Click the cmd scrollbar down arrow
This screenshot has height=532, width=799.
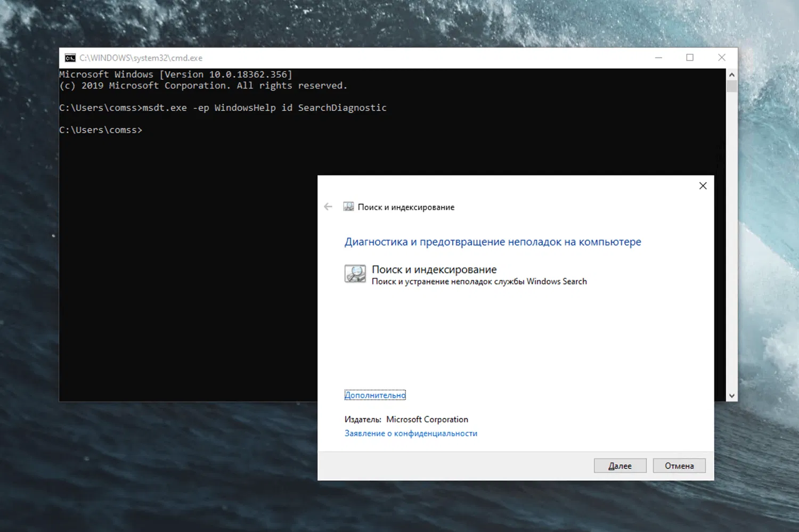click(732, 396)
